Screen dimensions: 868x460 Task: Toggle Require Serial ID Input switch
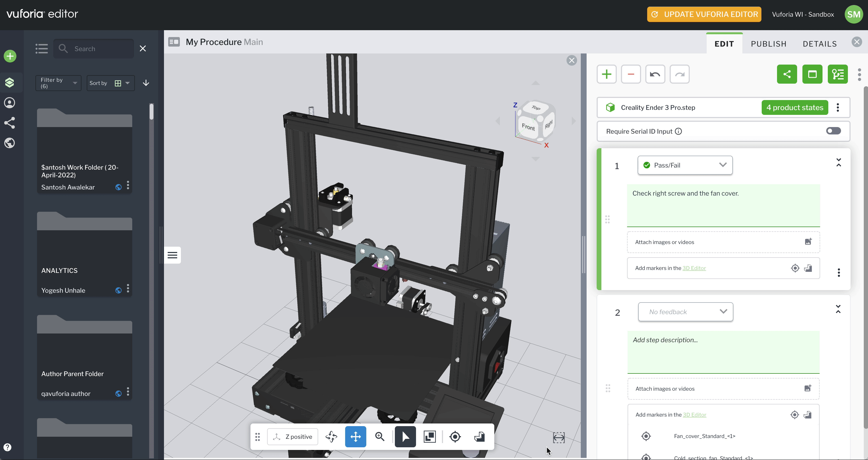[833, 131]
